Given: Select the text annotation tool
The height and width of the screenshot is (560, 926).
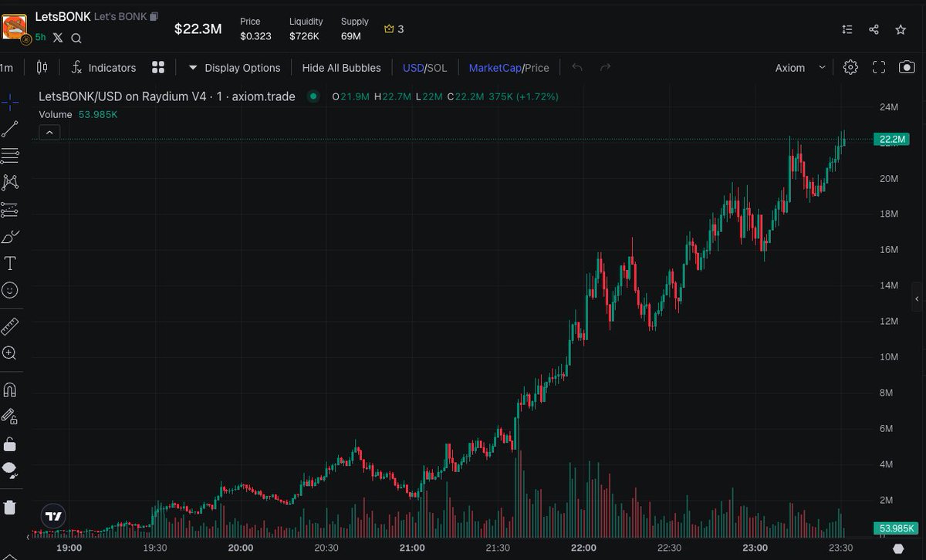Looking at the screenshot, I should (9, 264).
